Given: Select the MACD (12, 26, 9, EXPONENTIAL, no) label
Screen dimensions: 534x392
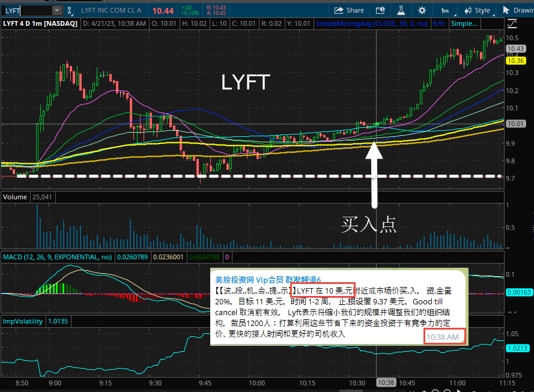Looking at the screenshot, I should 57,257.
